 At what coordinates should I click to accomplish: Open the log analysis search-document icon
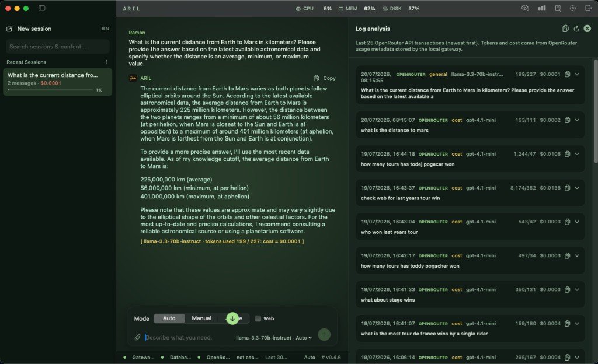pos(558,8)
